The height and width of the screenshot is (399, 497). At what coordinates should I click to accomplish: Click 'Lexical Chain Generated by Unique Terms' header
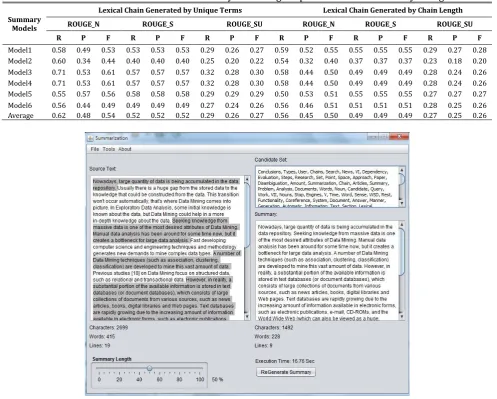170,10
